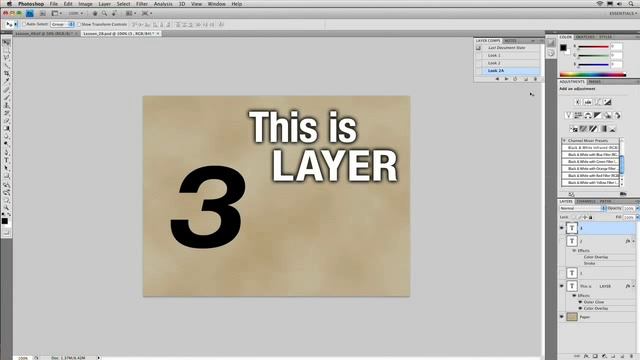Open the Filter menu
Image resolution: width=640 pixels, height=360 pixels.
pyautogui.click(x=142, y=4)
